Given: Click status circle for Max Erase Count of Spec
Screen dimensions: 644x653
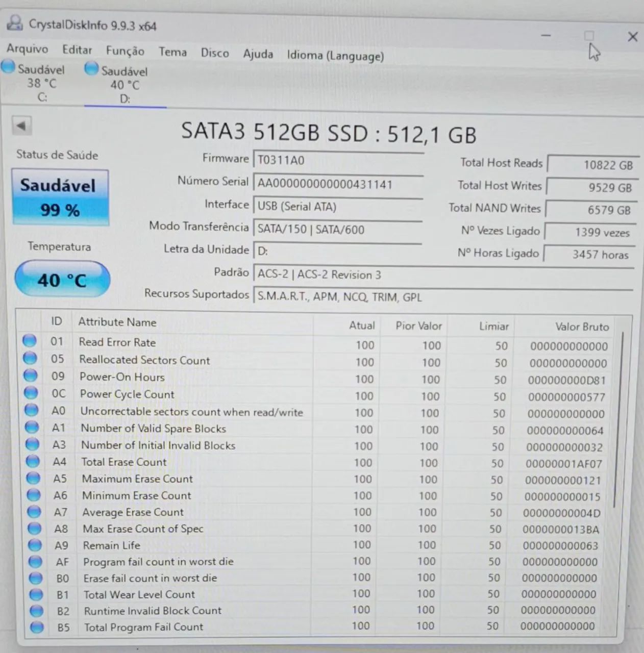Looking at the screenshot, I should coord(34,529).
